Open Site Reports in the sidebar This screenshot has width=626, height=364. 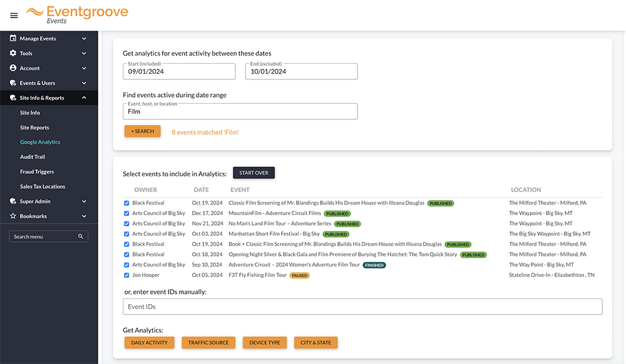[34, 128]
